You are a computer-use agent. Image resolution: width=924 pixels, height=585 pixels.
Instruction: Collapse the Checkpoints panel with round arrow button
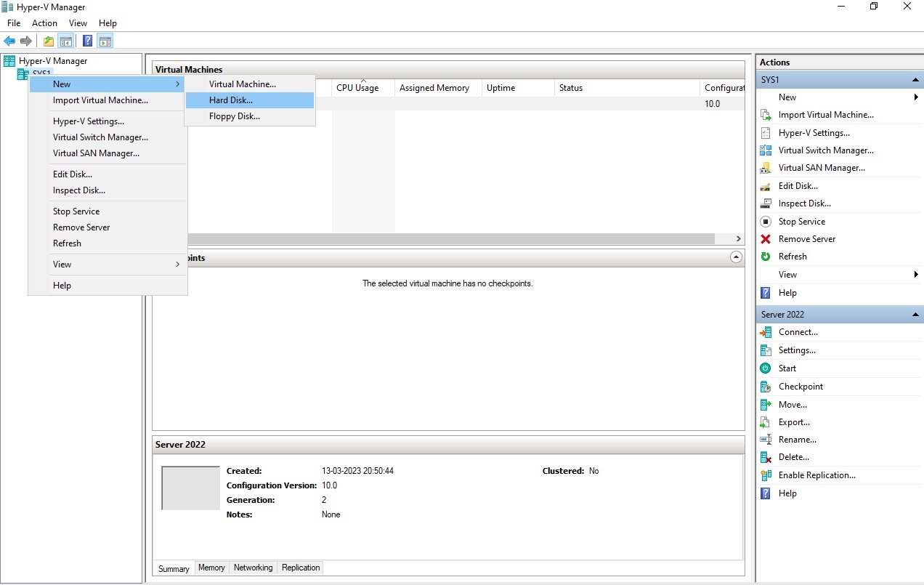(x=736, y=257)
